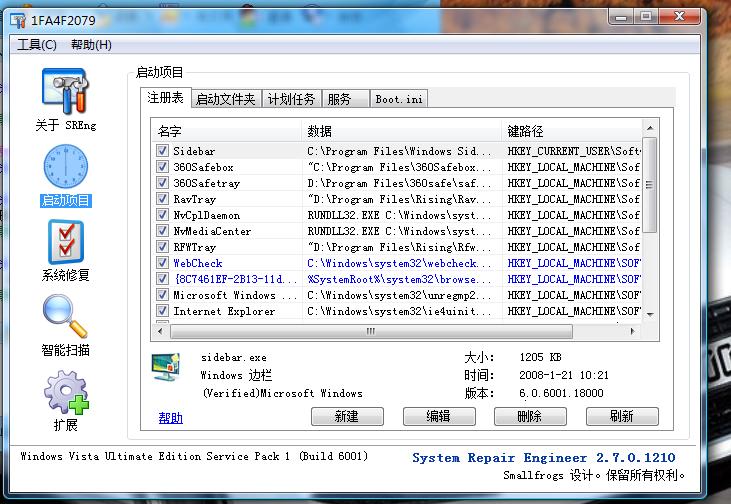731x504 pixels.
Task: Switch to the 服务 tab
Action: [345, 99]
